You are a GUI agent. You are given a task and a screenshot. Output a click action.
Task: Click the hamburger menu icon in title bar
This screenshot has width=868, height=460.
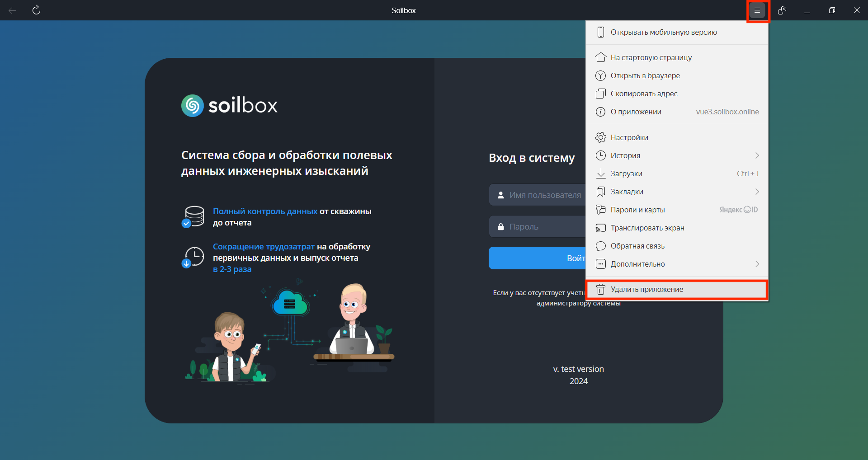pyautogui.click(x=757, y=10)
